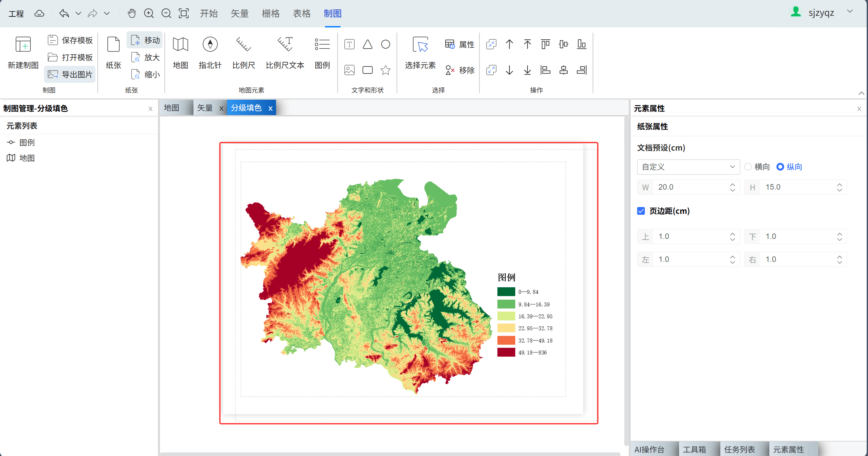Click 保存模板 to save template
868x456 pixels.
[70, 40]
